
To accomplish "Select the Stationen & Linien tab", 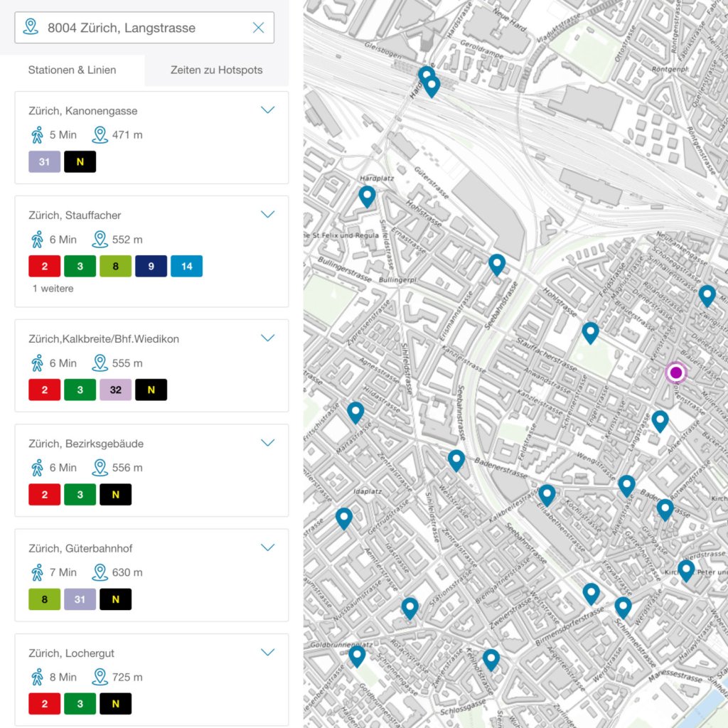I will (x=72, y=70).
